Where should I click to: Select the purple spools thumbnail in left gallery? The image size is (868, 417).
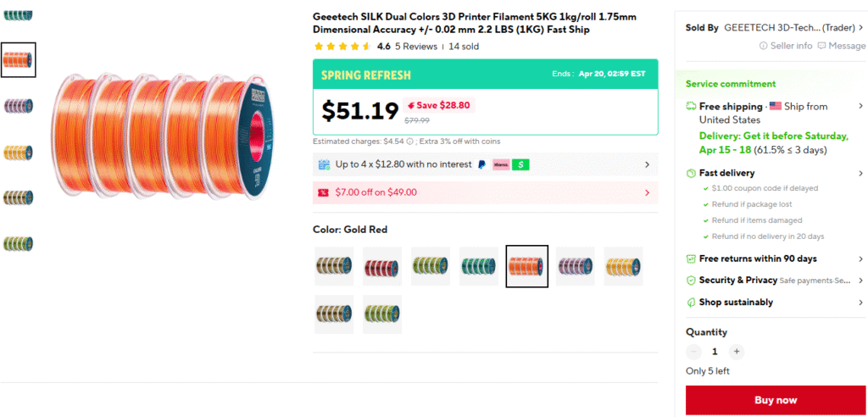18,106
